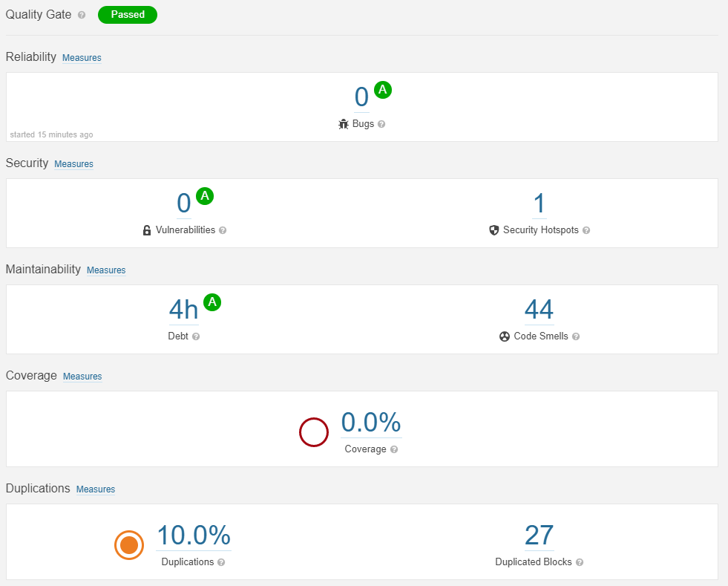Click the help icon beside Code Smells

point(576,336)
